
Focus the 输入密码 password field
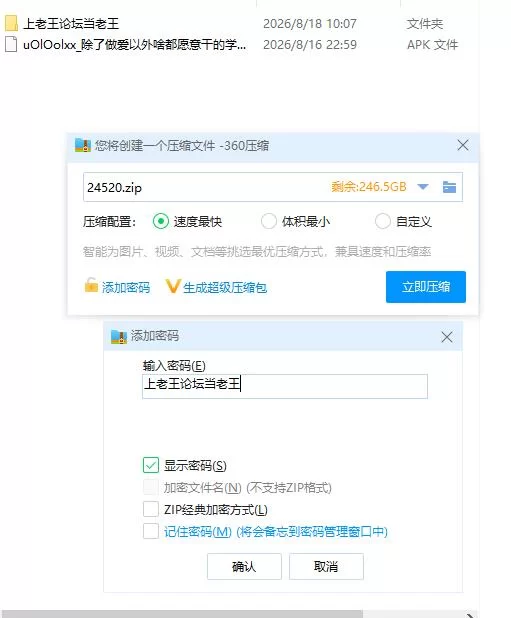tap(285, 386)
